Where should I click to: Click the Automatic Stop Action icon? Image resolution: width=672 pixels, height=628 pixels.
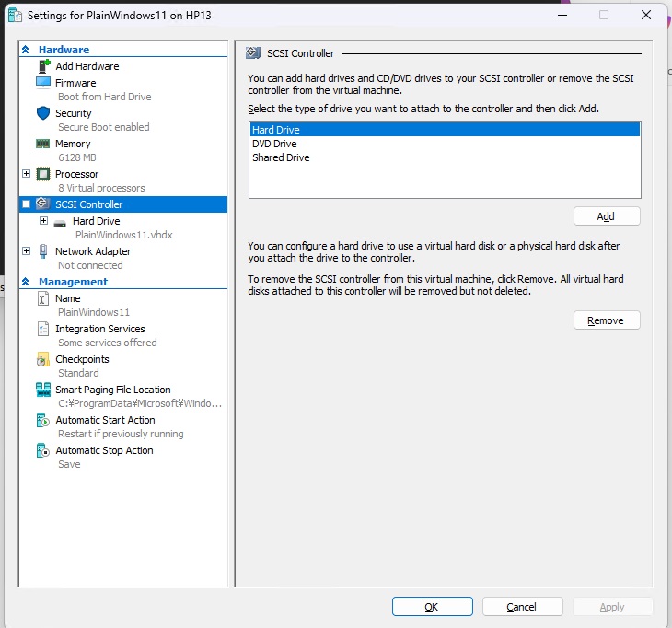(x=43, y=450)
